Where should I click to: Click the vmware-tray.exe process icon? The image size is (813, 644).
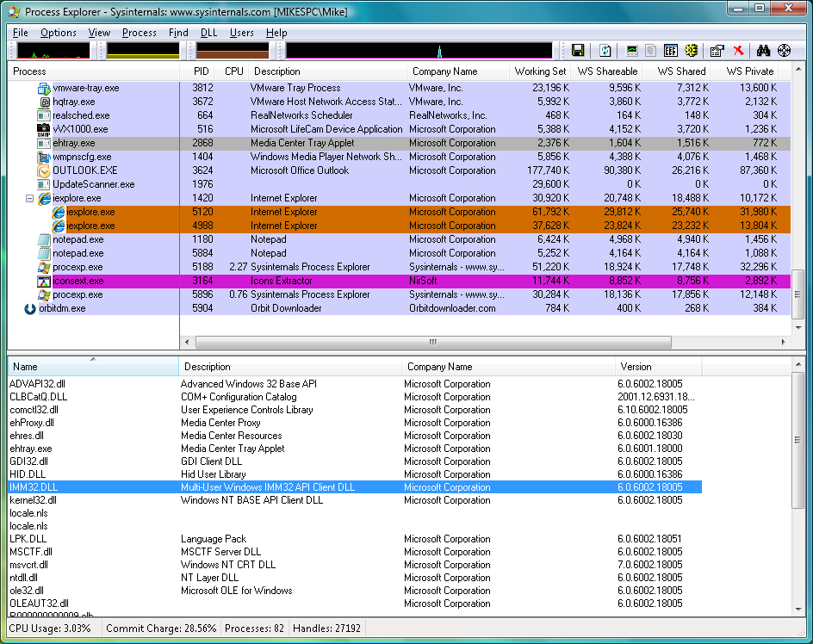tap(44, 88)
